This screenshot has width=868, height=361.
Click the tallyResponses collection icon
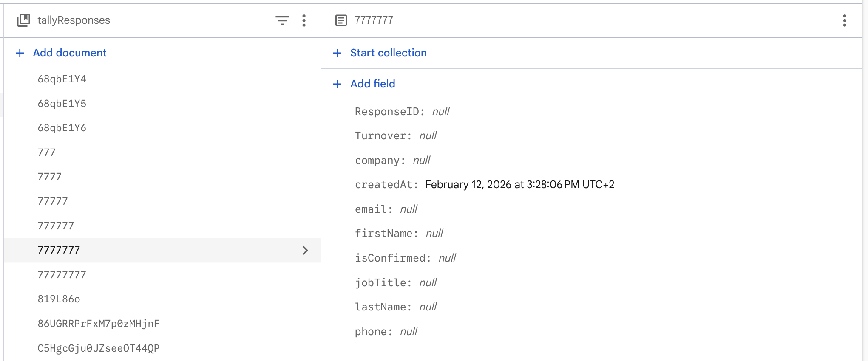pos(23,20)
